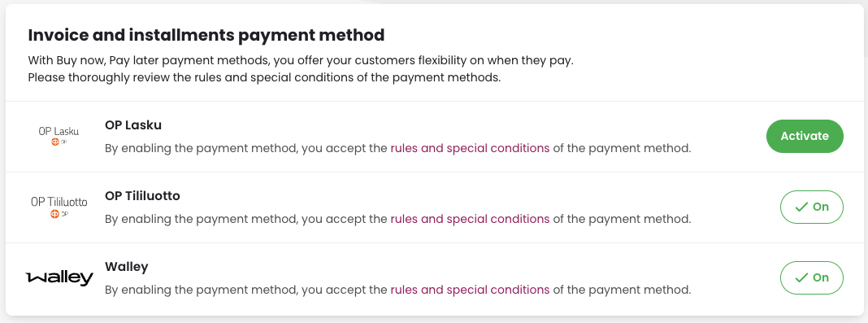Open OP Tililuotto rules and special conditions link

pos(470,219)
